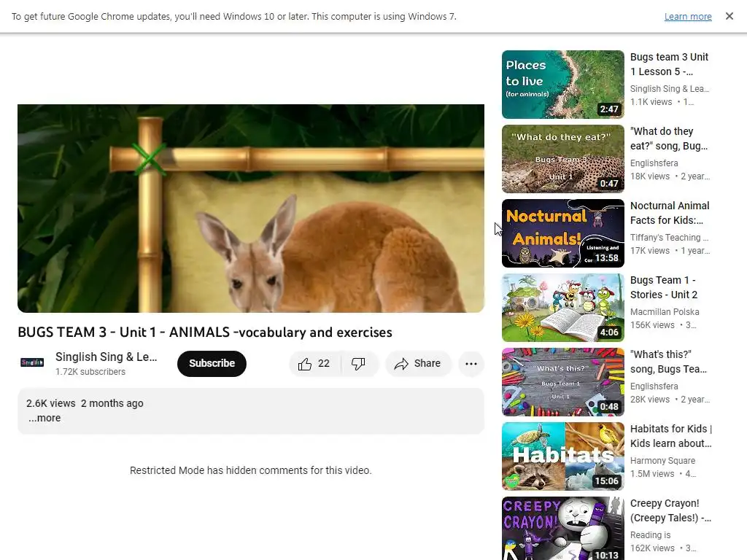Subscribe to Singlish Sing & Learn channel
747x560 pixels.
click(x=212, y=364)
